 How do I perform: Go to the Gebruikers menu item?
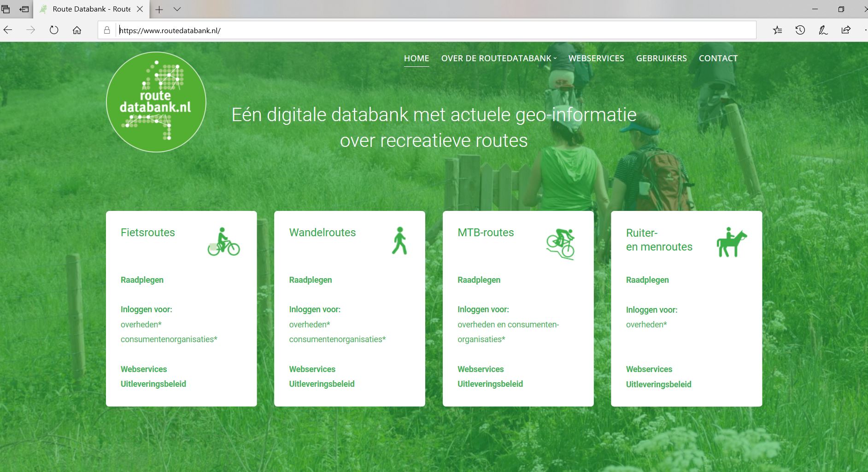pyautogui.click(x=661, y=58)
